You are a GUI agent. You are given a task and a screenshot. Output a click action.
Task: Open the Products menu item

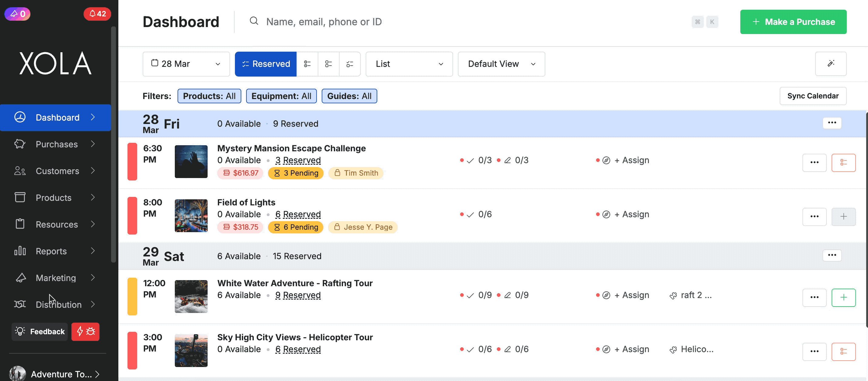(x=56, y=197)
